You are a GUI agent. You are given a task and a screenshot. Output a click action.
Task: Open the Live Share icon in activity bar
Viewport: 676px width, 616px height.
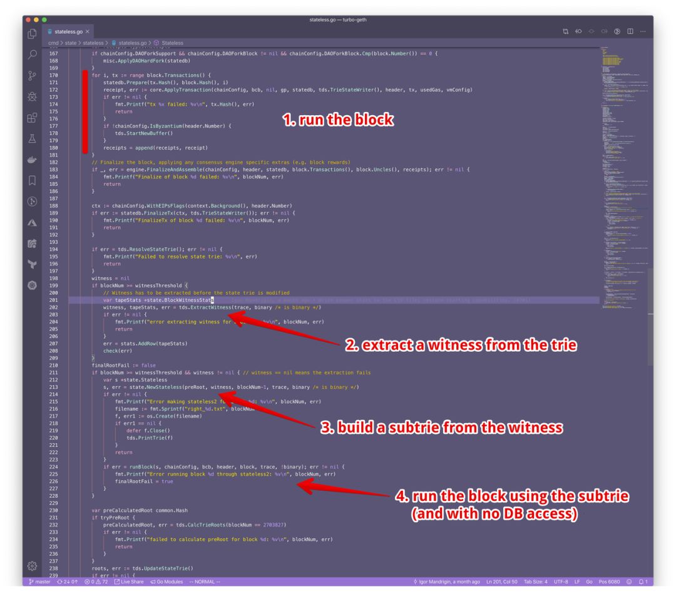click(33, 244)
